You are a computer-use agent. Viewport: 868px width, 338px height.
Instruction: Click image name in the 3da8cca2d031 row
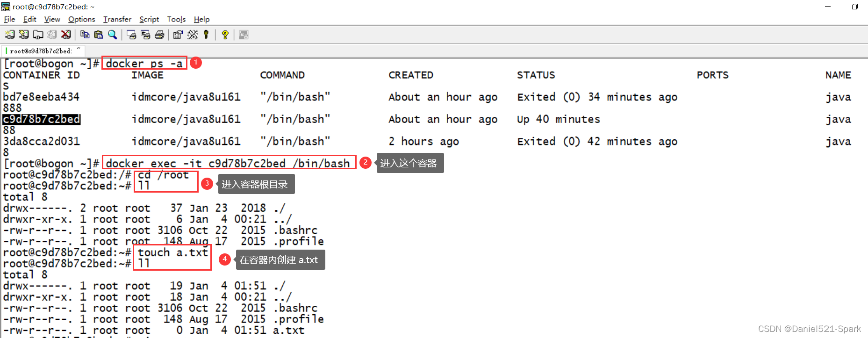coord(186,141)
